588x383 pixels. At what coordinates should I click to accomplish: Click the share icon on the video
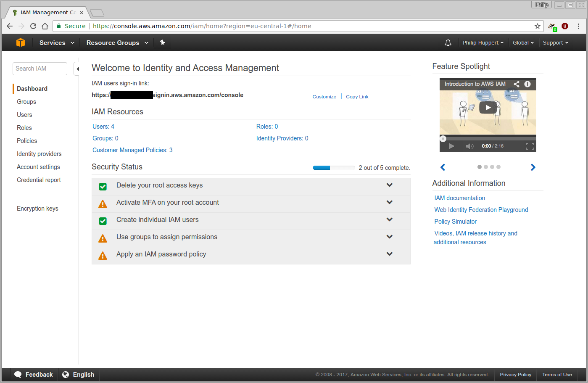[517, 84]
